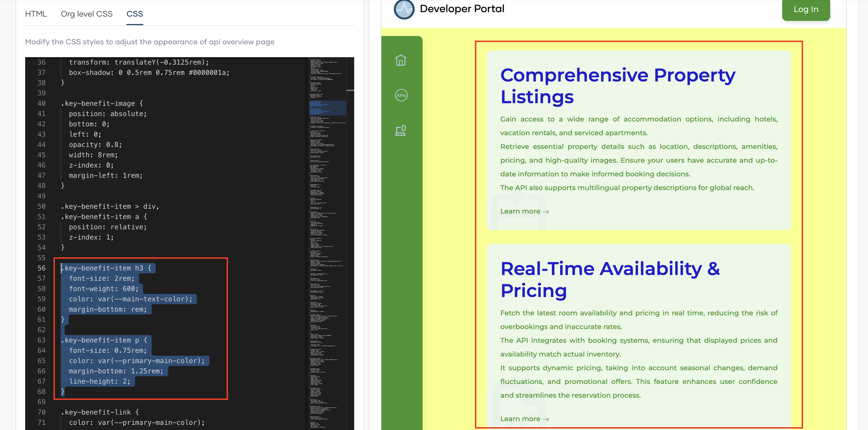The height and width of the screenshot is (430, 868).
Task: Open Learn more under Real-Time Availability & Pricing
Action: point(520,419)
